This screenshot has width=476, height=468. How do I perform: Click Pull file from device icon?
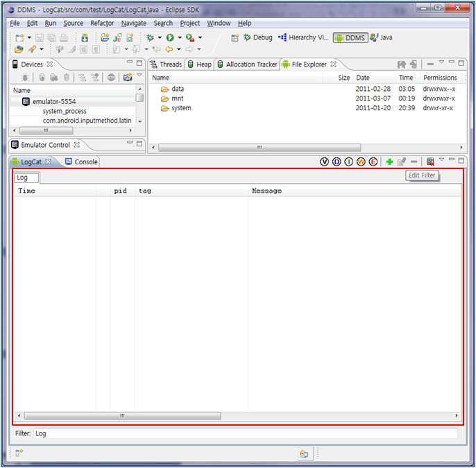pos(401,64)
